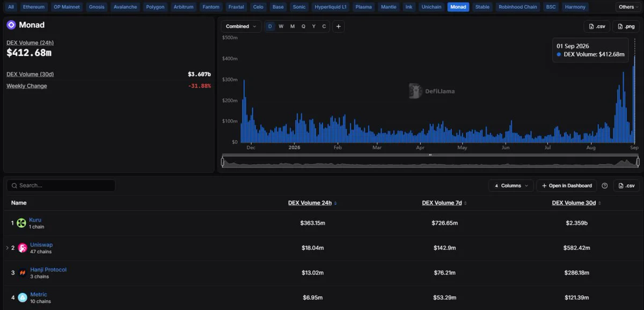644x310 pixels.
Task: Click the Metric protocol logo icon
Action: click(x=23, y=298)
